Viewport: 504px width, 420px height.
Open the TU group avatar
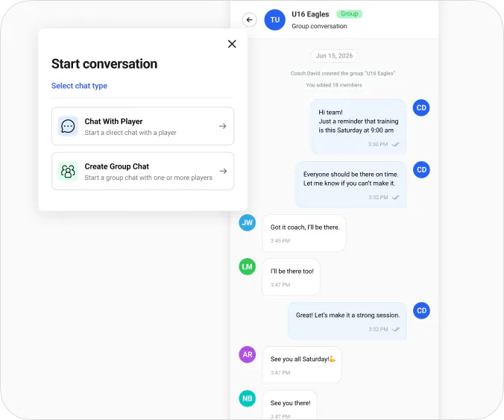275,20
